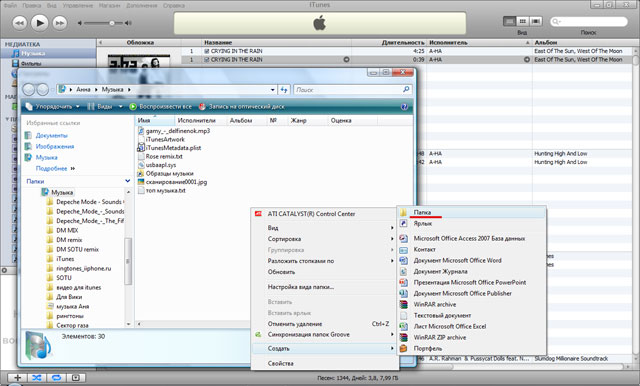
Task: Click show artwork panel button in iTunes
Action: [76, 378]
